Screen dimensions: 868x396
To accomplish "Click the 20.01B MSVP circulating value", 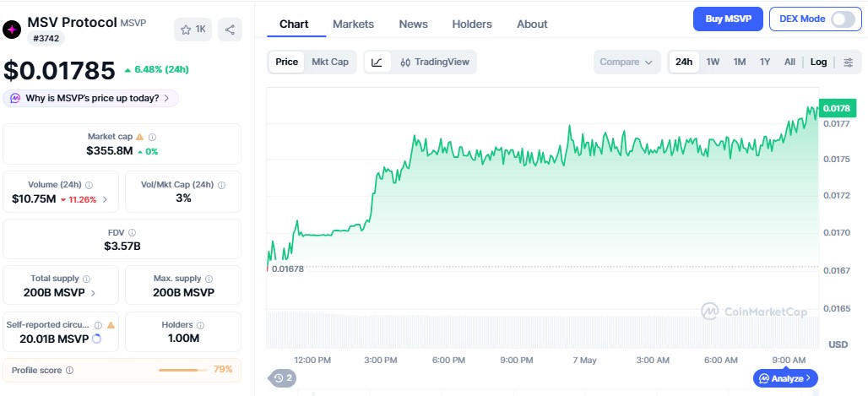I will (54, 339).
